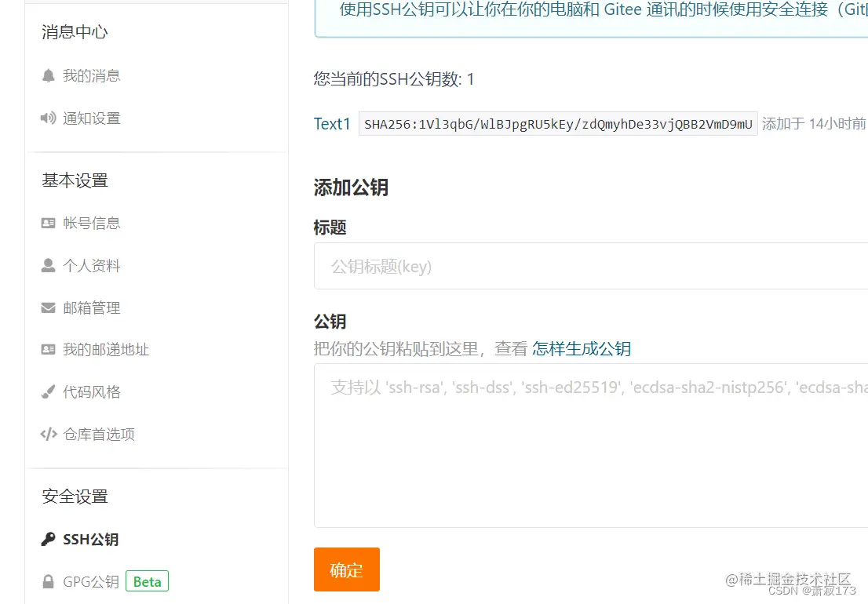
Task: Click the 消息中心 section heading
Action: coord(75,32)
